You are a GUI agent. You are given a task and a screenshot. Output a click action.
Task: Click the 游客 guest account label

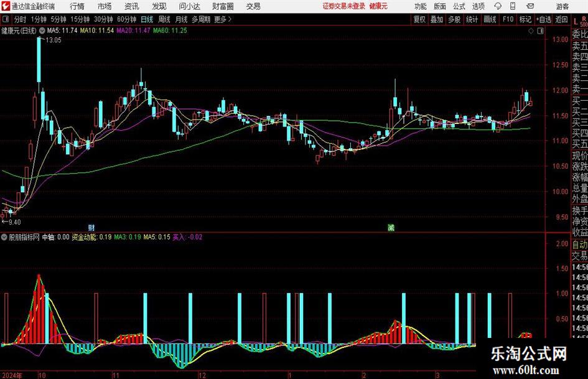[x=562, y=6]
